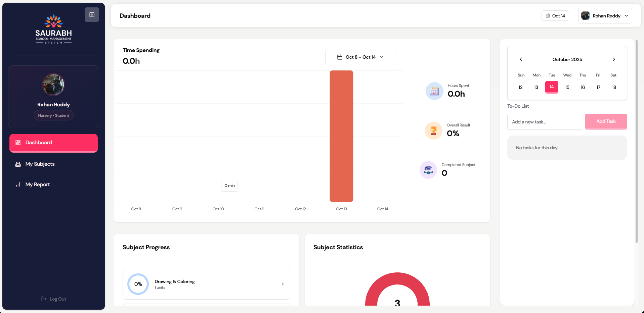Select the Dashboard sidebar item
The height and width of the screenshot is (313, 644).
pyautogui.click(x=53, y=143)
